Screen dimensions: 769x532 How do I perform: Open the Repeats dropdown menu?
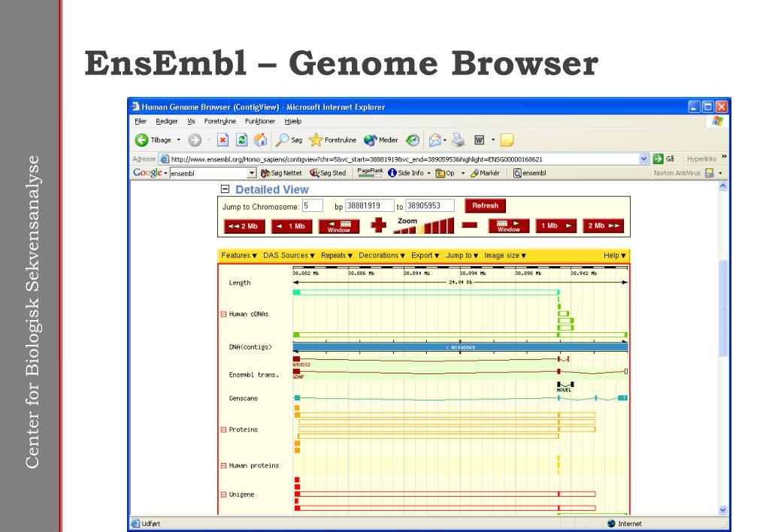coord(337,255)
